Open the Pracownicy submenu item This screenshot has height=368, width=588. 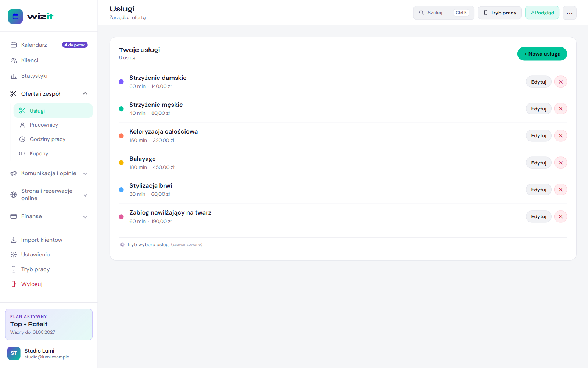[x=53, y=125]
